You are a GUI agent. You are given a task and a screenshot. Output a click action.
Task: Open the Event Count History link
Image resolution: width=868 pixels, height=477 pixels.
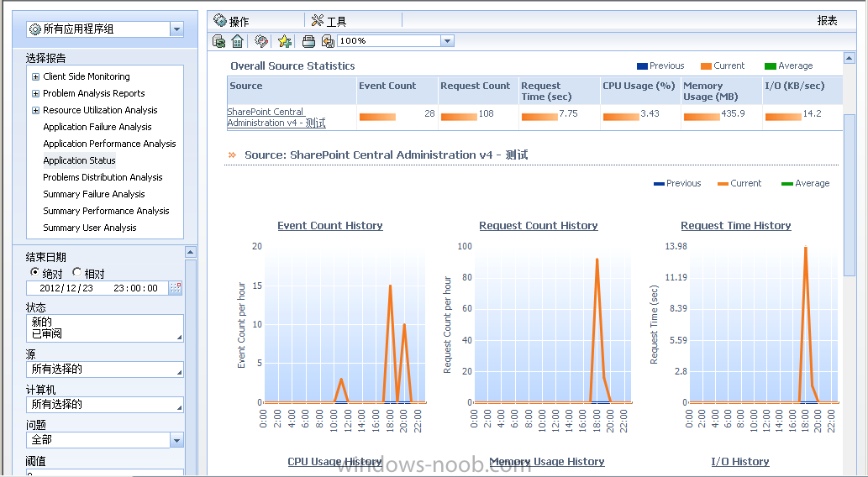[x=330, y=225]
